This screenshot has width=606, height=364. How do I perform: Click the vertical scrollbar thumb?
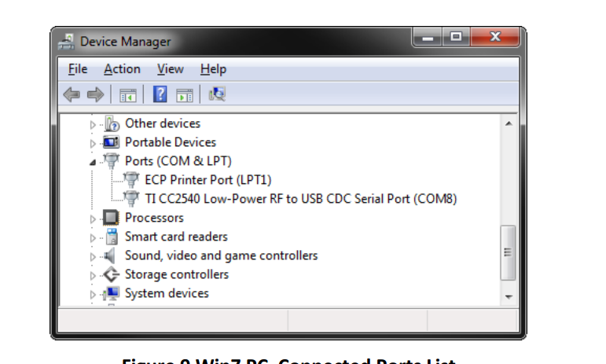[x=508, y=251]
